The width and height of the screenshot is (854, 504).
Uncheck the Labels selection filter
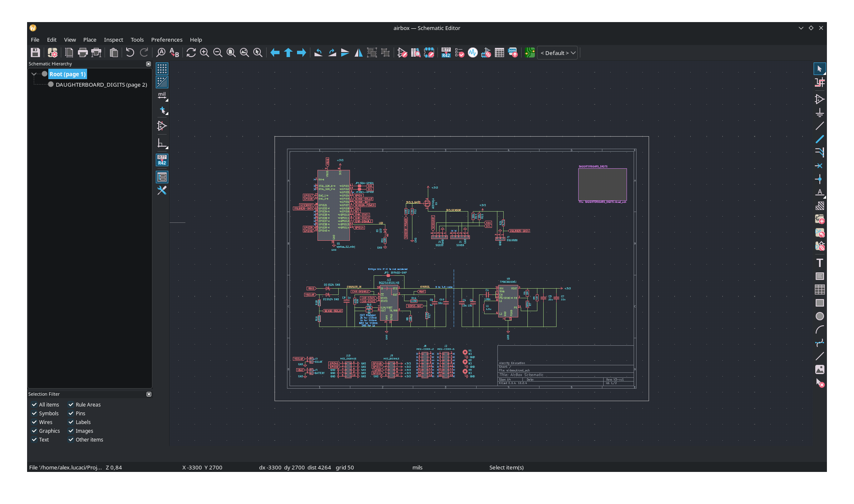[71, 422]
